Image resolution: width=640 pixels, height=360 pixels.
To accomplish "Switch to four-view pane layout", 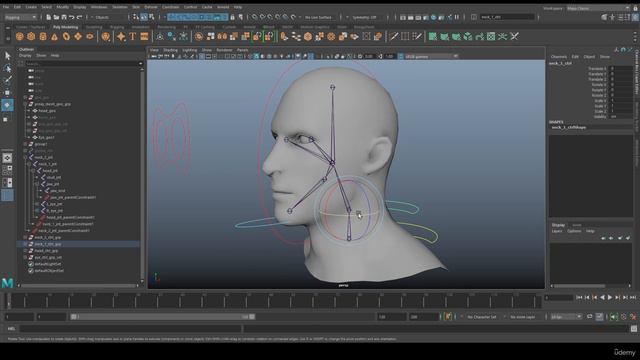I will click(x=7, y=170).
